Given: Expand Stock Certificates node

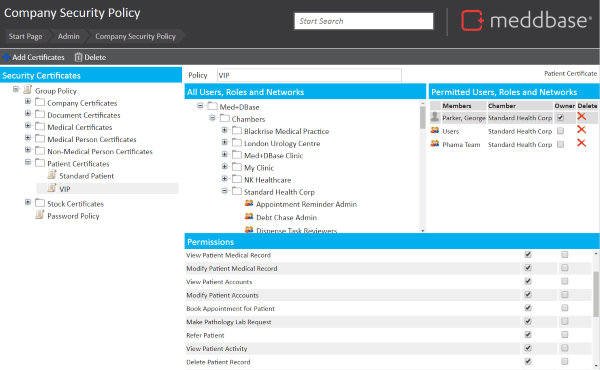Looking at the screenshot, I should pos(28,202).
